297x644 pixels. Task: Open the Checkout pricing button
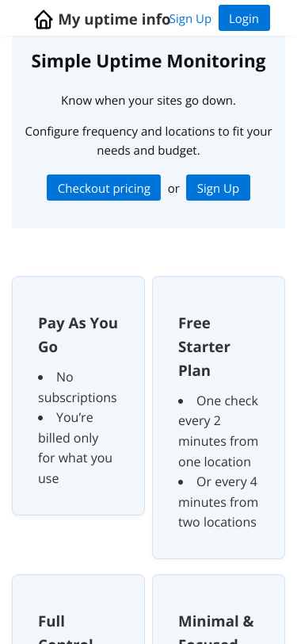click(x=104, y=188)
